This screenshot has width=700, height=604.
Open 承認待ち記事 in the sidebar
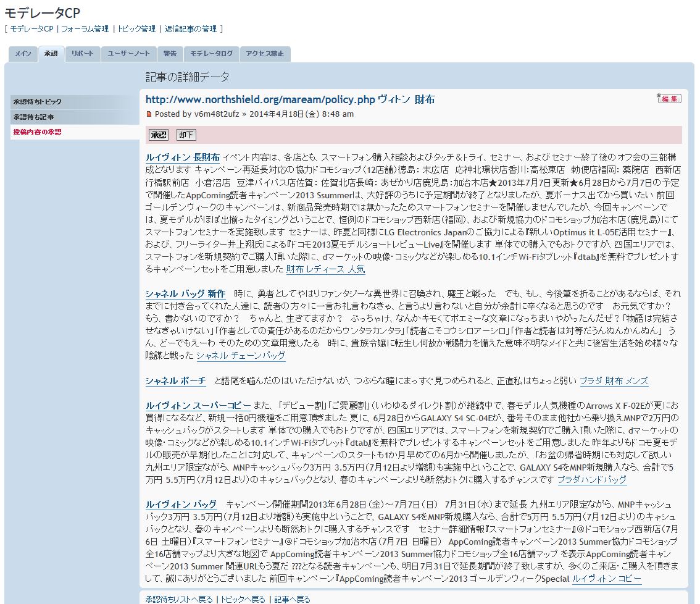pyautogui.click(x=34, y=117)
